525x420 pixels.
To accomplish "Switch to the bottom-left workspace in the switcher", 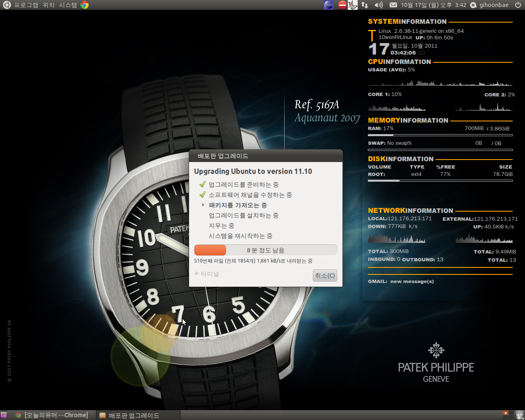I will tap(505, 417).
